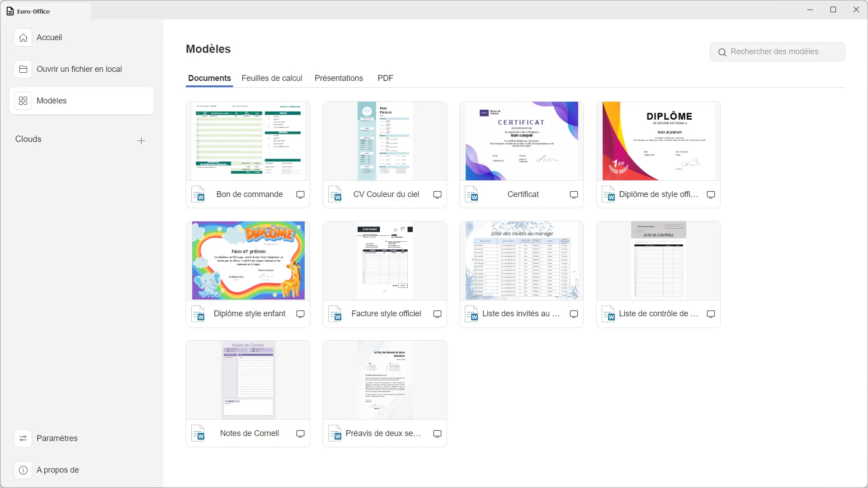Go to Accueil in the sidebar

click(x=81, y=38)
